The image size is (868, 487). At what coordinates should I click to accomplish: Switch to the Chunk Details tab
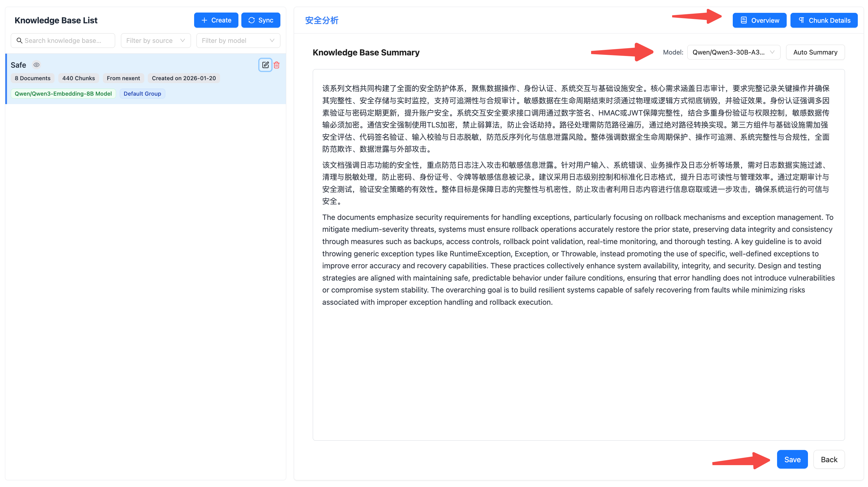(824, 20)
